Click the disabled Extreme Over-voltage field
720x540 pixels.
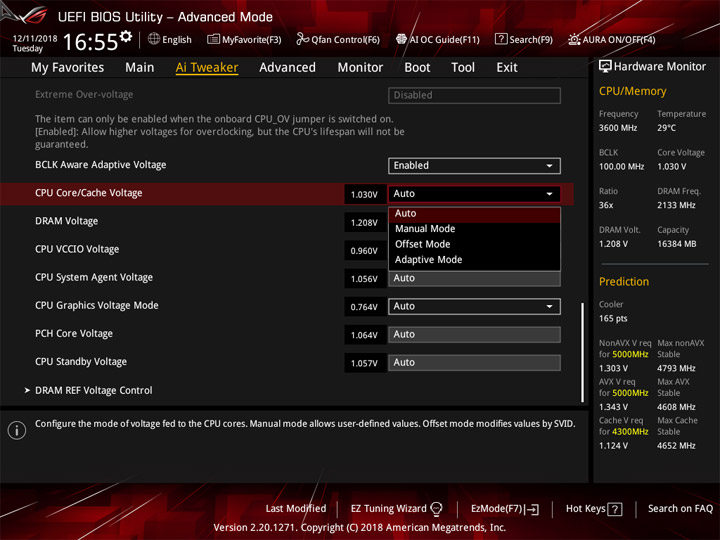474,96
